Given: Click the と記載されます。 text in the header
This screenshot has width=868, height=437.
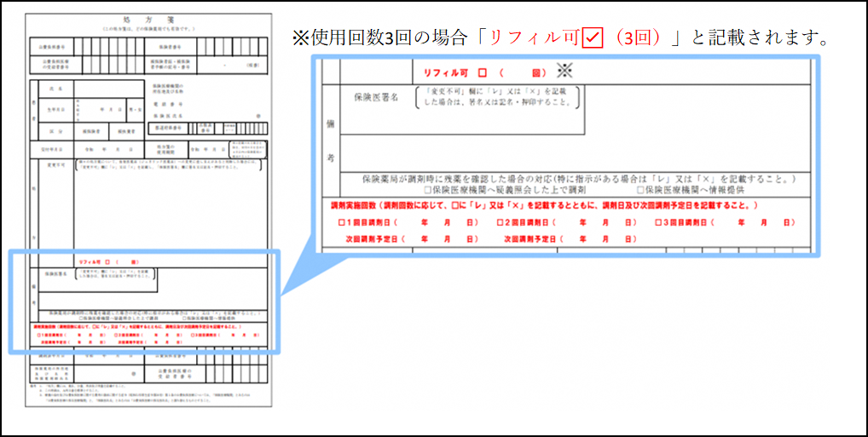Looking at the screenshot, I should coord(760,38).
